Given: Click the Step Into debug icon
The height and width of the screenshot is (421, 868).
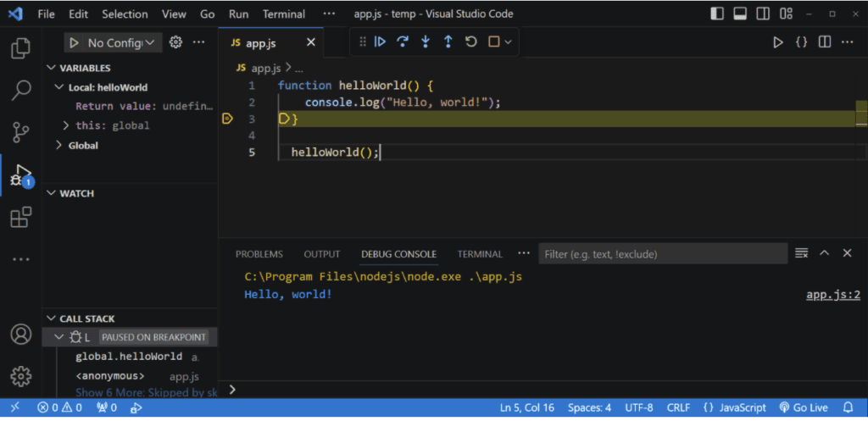Looking at the screenshot, I should tap(426, 42).
